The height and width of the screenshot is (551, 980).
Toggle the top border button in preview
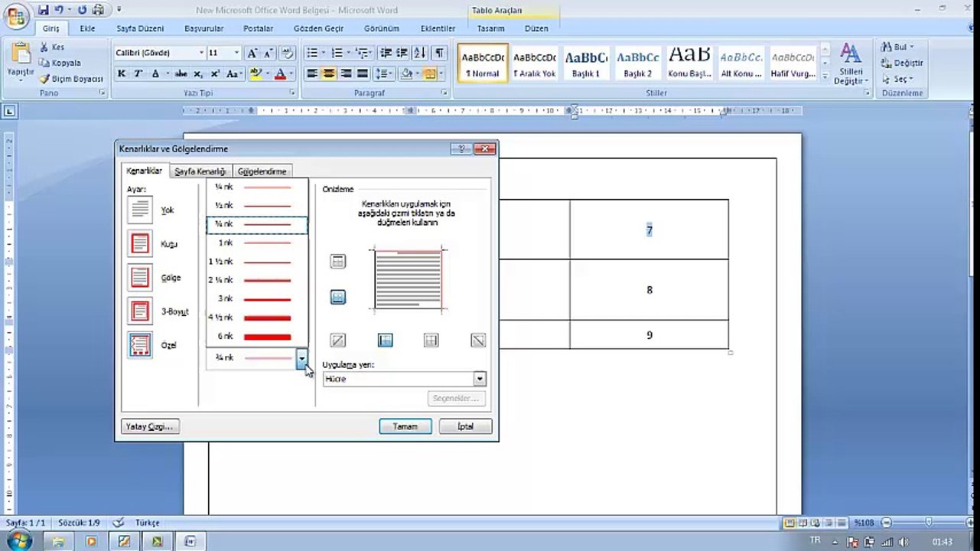coord(338,262)
